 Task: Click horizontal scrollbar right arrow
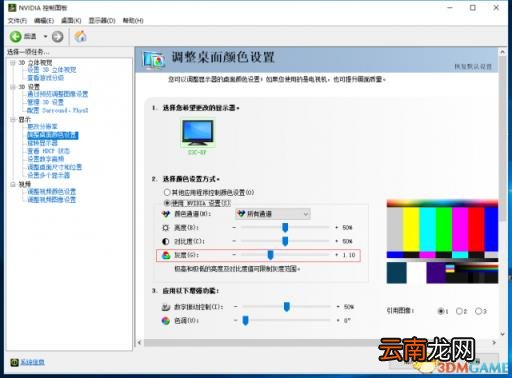point(494,342)
